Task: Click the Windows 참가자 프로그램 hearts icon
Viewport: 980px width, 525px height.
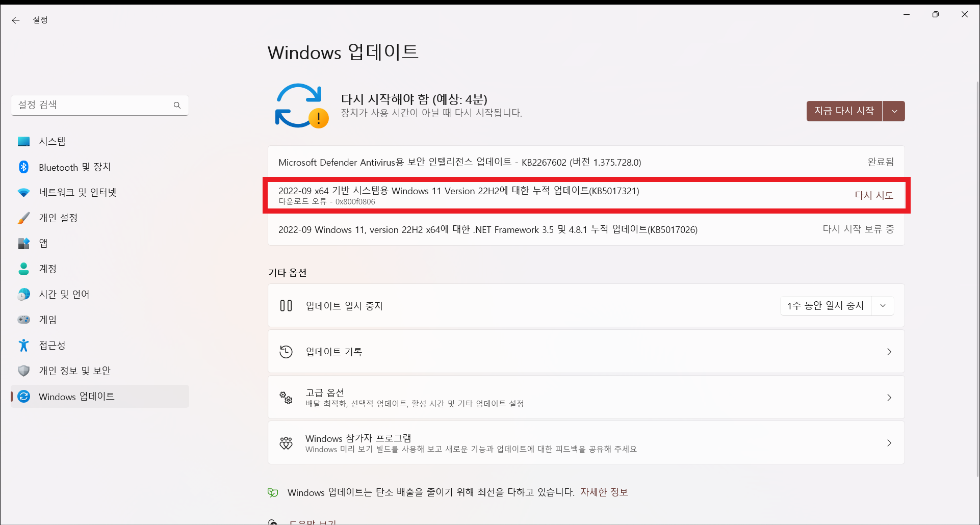Action: click(x=286, y=443)
